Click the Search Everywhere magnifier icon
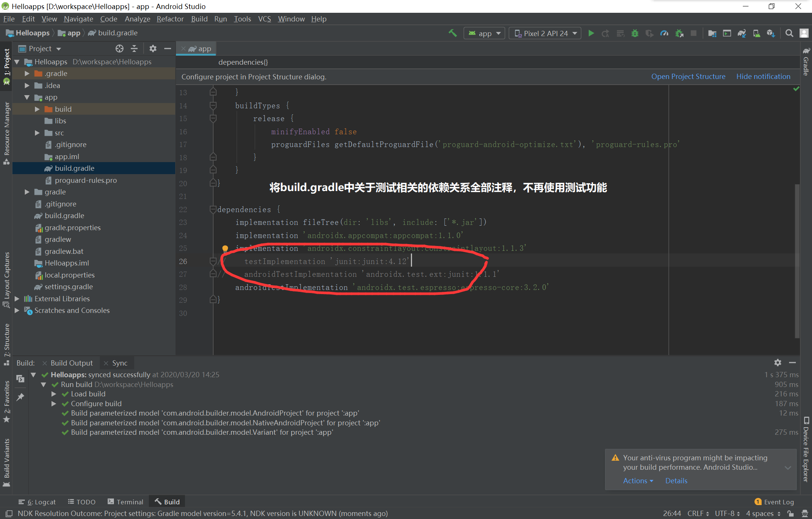This screenshot has height=519, width=812. [789, 33]
